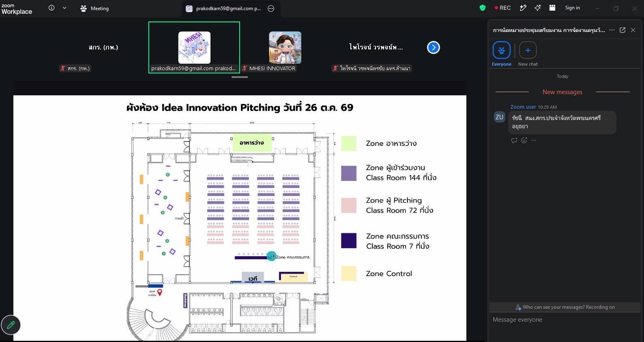
Task: Click the green encryption shield icon
Action: tap(483, 8)
